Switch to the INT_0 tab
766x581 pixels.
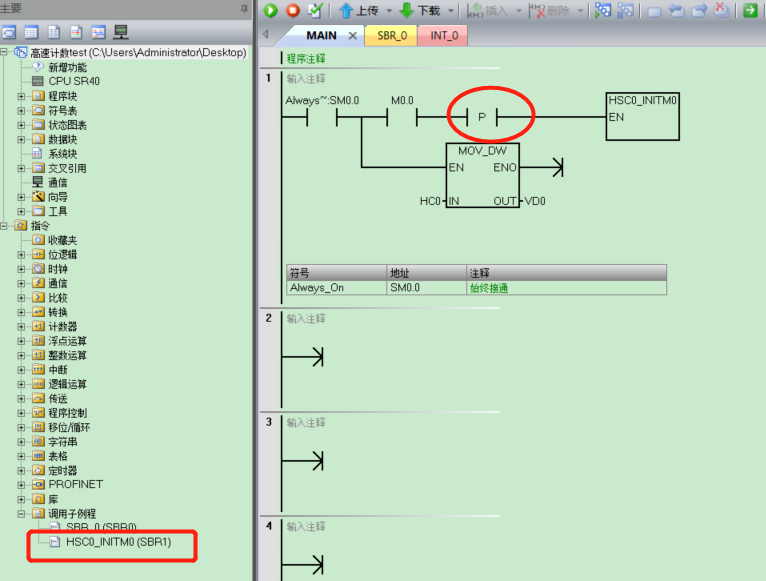(x=444, y=36)
